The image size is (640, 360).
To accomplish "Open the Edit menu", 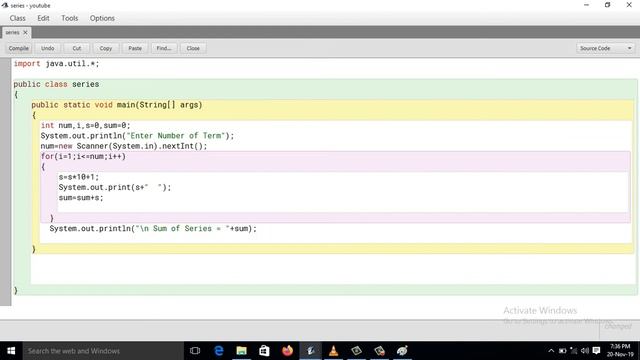I will (x=43, y=18).
